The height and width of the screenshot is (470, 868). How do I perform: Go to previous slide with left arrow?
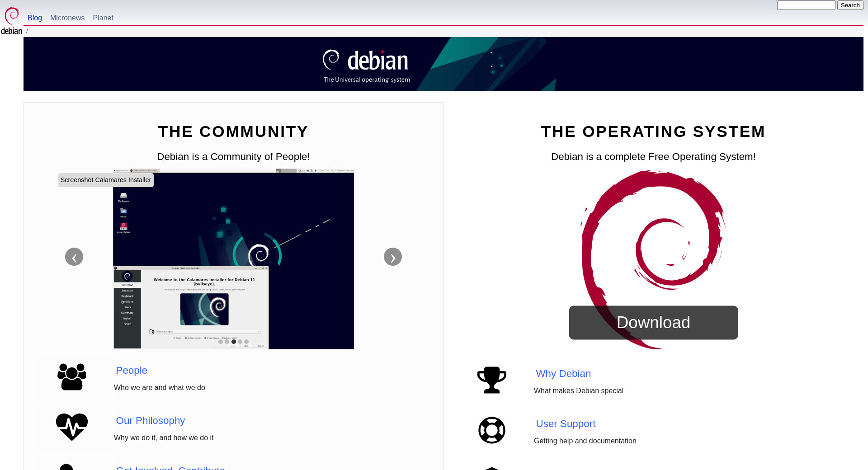[x=74, y=257]
